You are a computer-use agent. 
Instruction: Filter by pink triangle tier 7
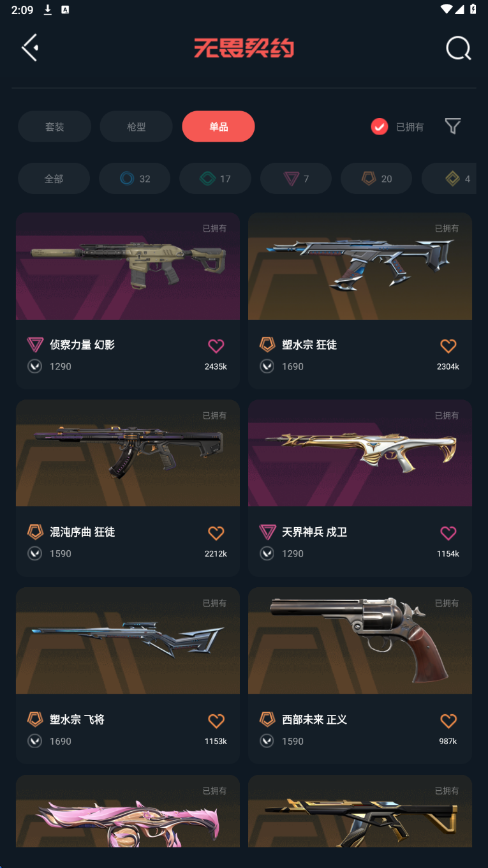tap(296, 179)
